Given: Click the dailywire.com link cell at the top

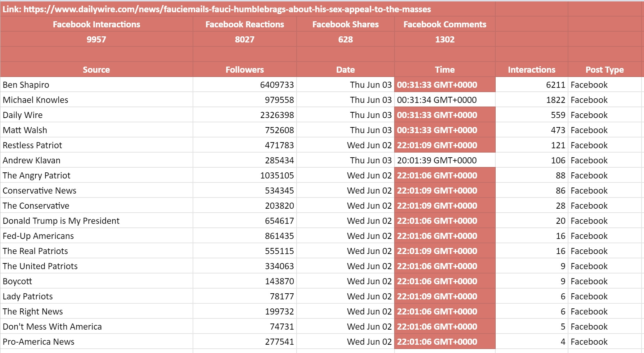Looking at the screenshot, I should pyautogui.click(x=248, y=9).
